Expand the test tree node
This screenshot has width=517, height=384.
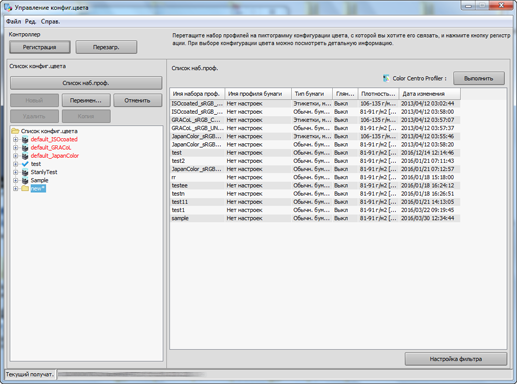(15, 164)
